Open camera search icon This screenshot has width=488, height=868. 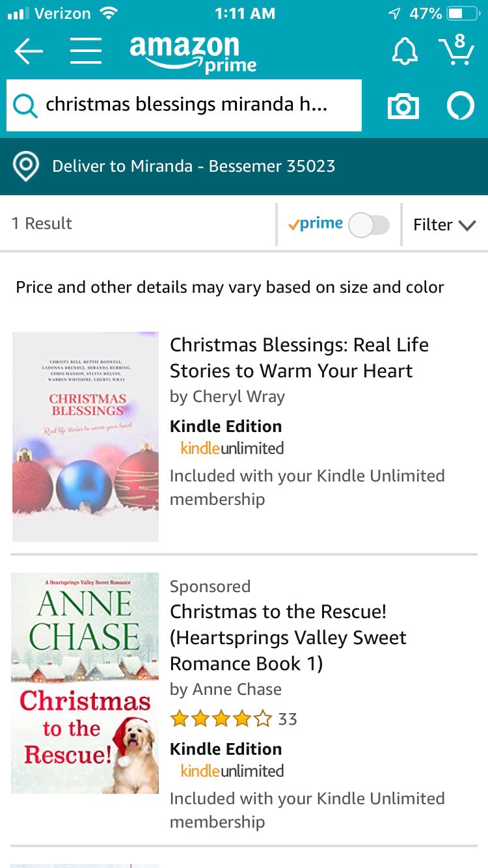[x=403, y=106]
